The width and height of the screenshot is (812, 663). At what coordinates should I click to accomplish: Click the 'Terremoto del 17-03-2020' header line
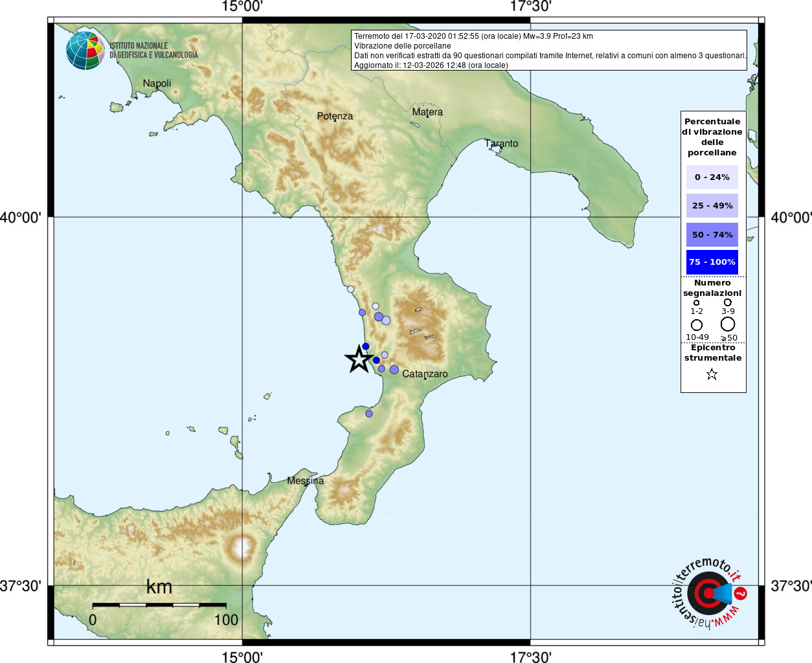click(473, 36)
